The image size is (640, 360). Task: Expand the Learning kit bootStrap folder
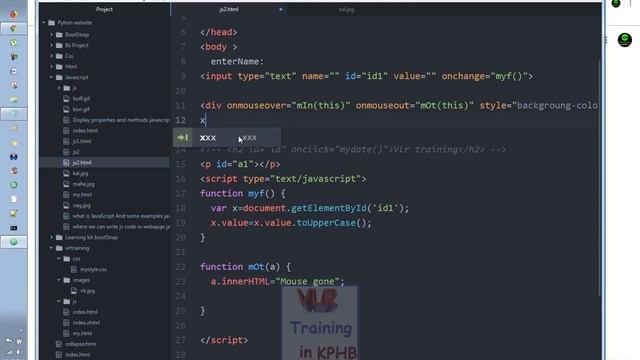(51, 237)
